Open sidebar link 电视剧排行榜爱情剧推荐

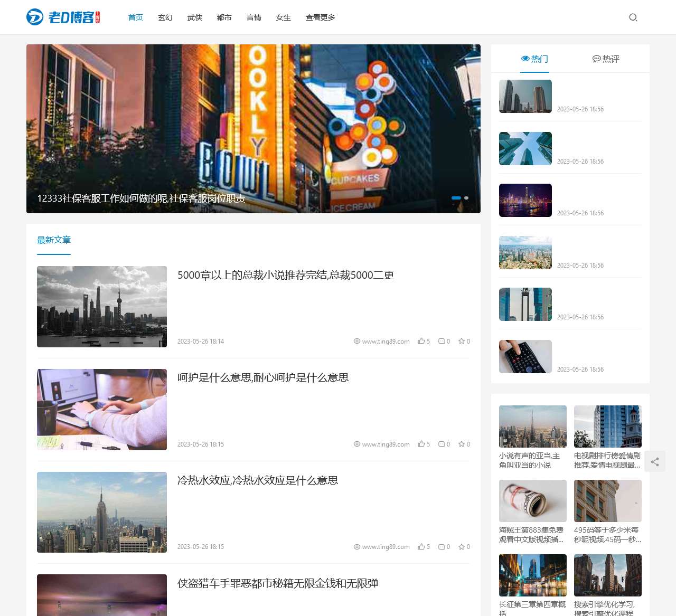[x=607, y=460]
